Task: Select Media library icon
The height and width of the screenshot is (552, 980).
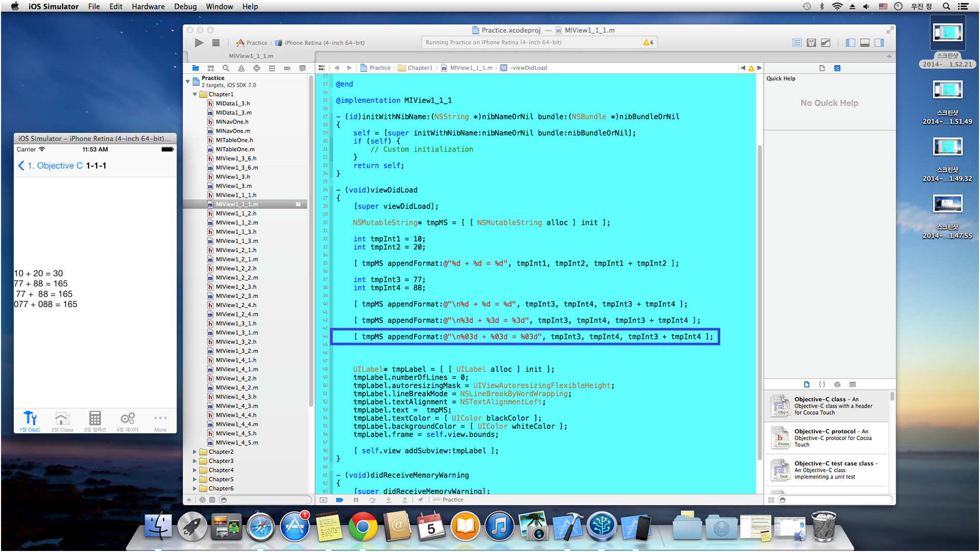Action: 853,385
